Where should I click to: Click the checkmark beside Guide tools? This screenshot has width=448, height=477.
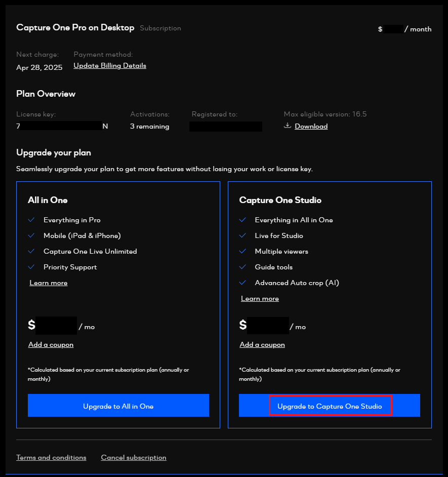point(242,267)
